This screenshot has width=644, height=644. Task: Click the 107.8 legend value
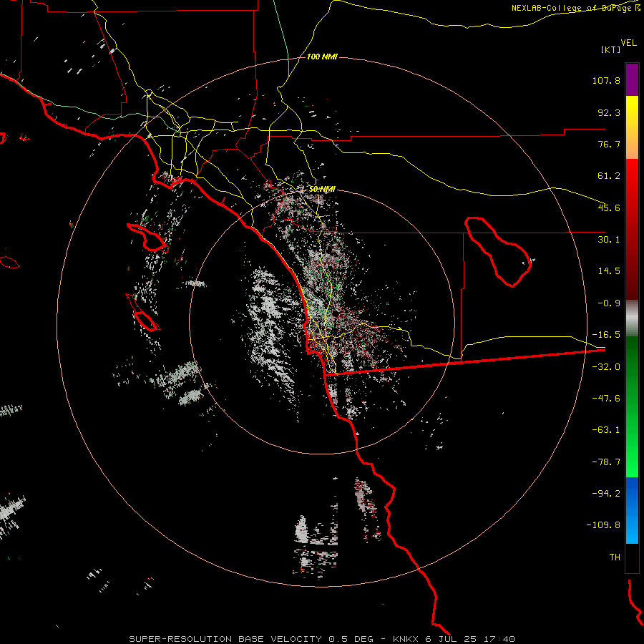point(606,80)
